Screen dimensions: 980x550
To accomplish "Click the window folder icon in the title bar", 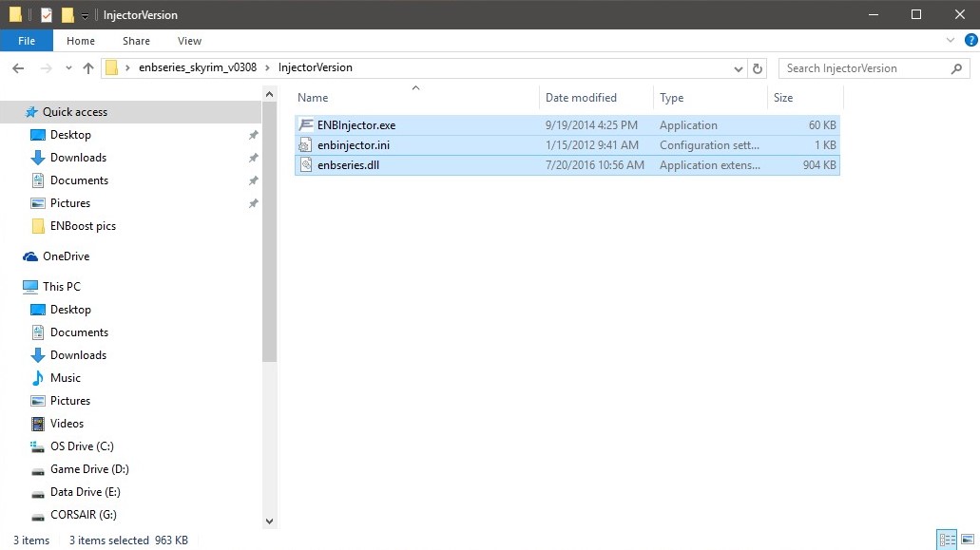I will [15, 14].
